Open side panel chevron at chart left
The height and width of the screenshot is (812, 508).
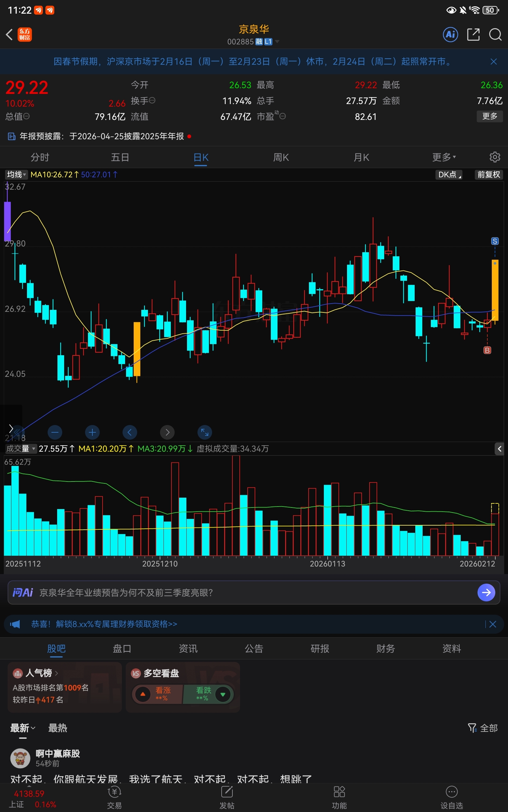[11, 429]
